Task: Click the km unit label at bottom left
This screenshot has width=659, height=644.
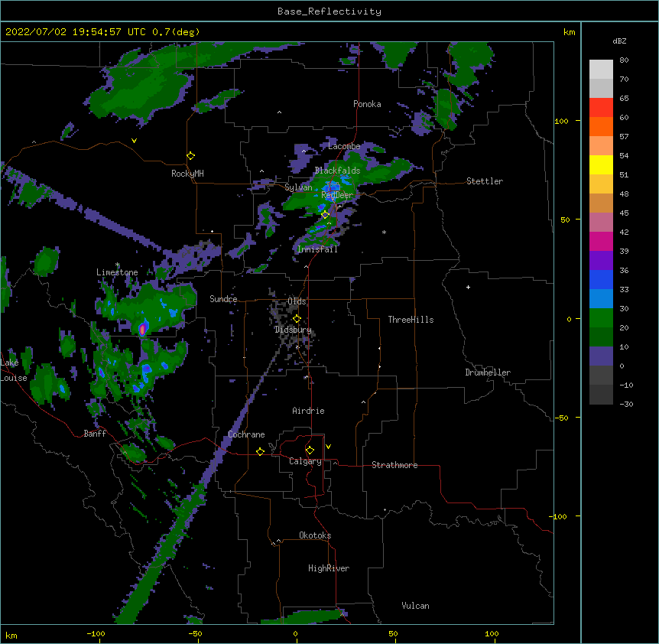Action: click(x=11, y=635)
